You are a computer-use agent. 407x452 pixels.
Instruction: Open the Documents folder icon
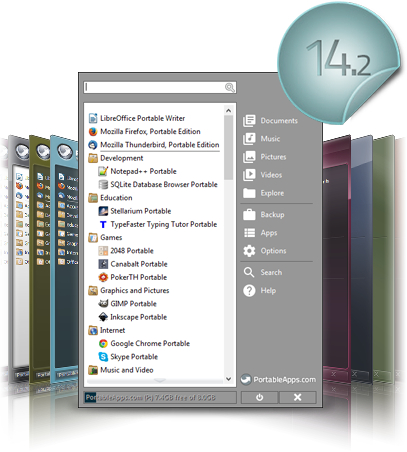pyautogui.click(x=249, y=121)
